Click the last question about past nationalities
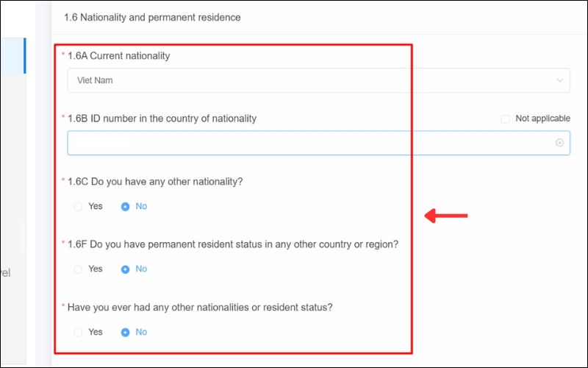 pyautogui.click(x=200, y=308)
